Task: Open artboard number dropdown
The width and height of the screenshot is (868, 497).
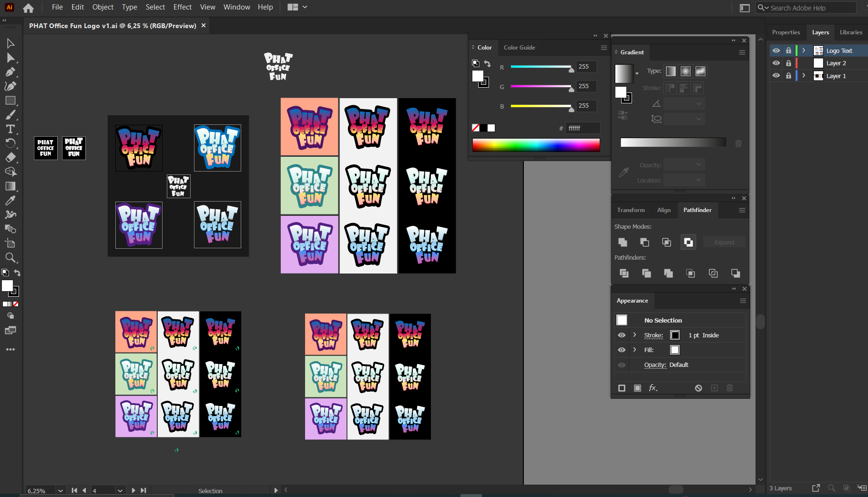Action: (x=120, y=490)
